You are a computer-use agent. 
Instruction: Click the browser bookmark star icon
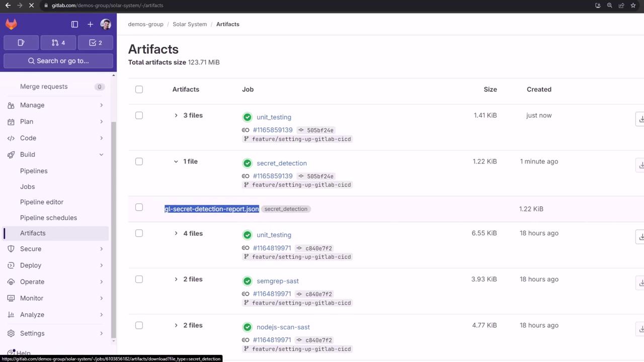click(633, 6)
